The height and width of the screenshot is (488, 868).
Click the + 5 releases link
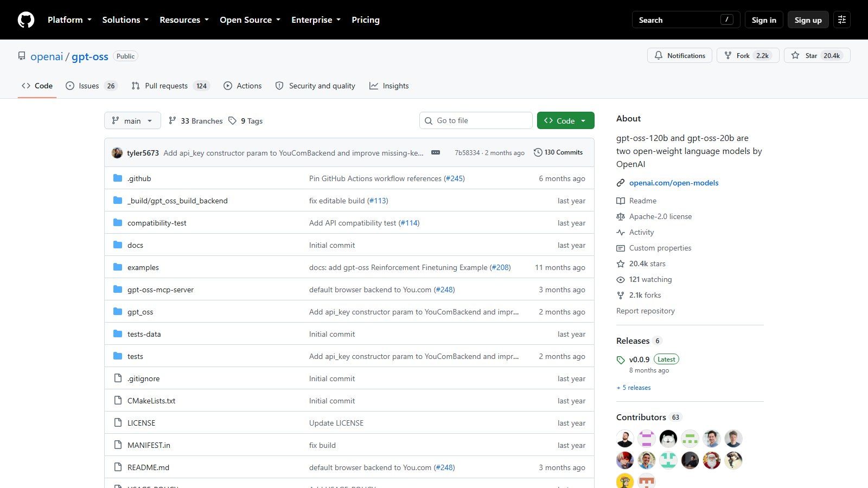(634, 388)
